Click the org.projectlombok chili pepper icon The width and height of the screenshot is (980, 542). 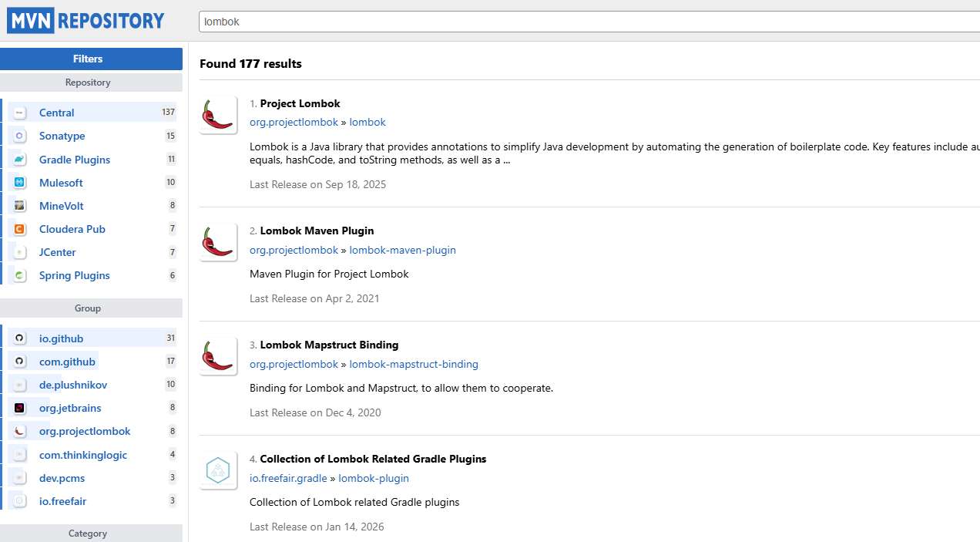20,431
